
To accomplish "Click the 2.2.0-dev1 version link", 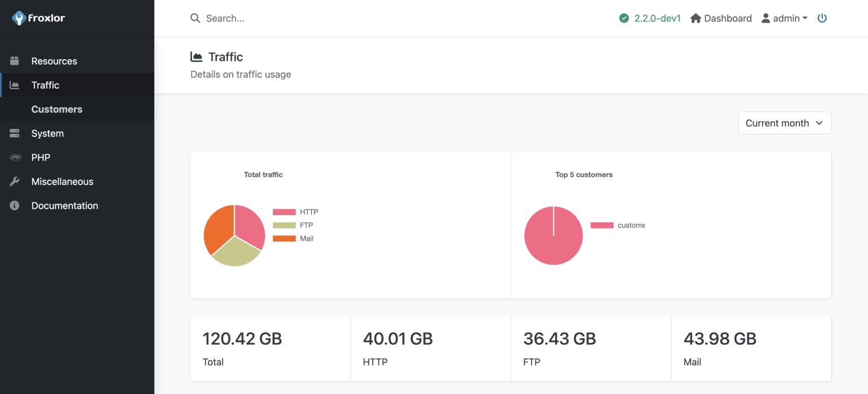I will click(x=656, y=17).
